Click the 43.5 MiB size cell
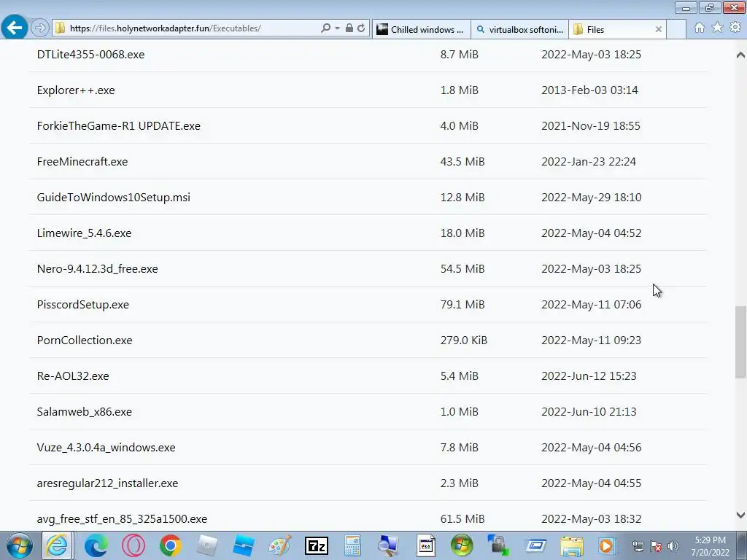Viewport: 747px width, 560px height. coord(462,161)
